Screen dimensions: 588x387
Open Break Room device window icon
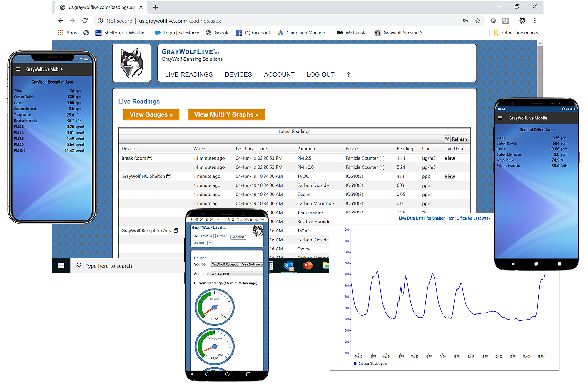tap(150, 158)
